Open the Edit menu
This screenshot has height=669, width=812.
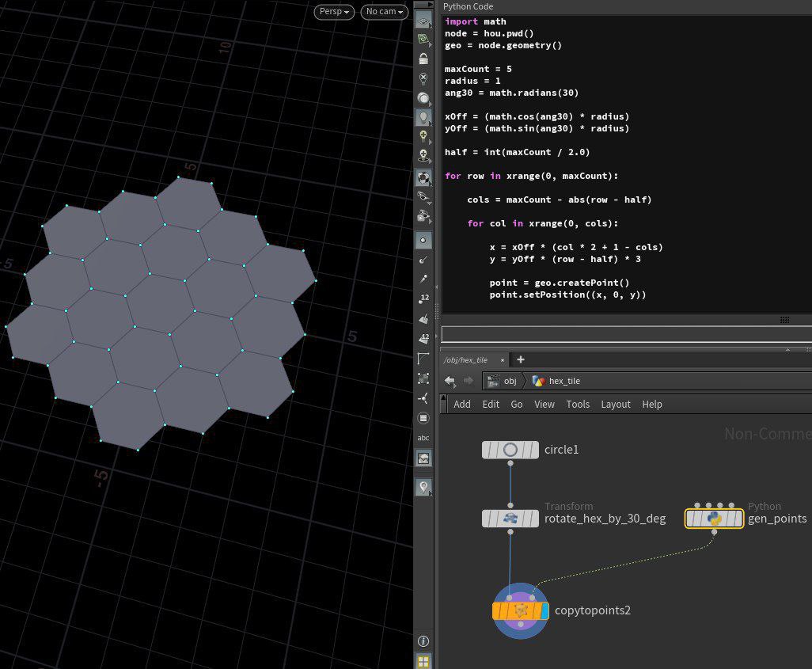coord(491,405)
